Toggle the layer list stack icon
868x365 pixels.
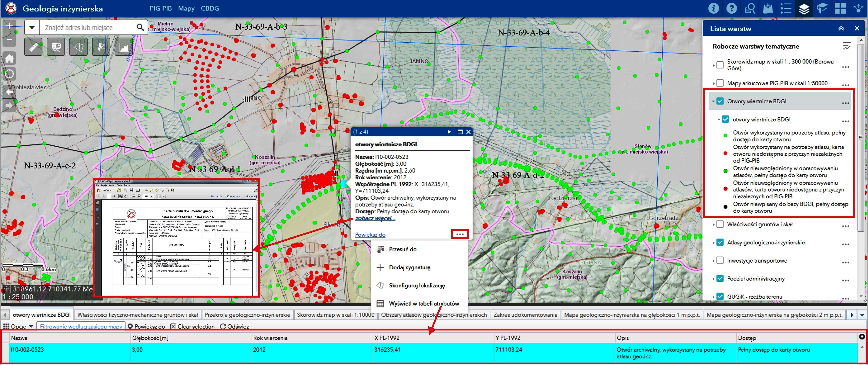[x=804, y=9]
